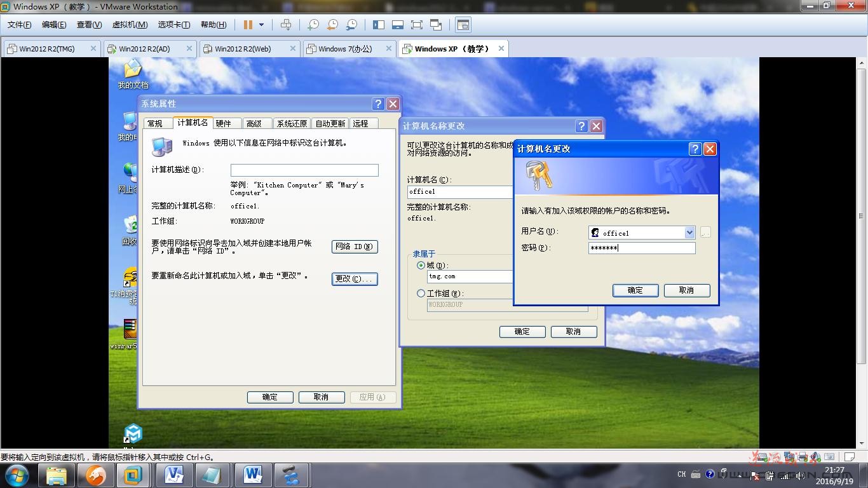Close the Win2012 R2(Web) tab

tap(293, 48)
